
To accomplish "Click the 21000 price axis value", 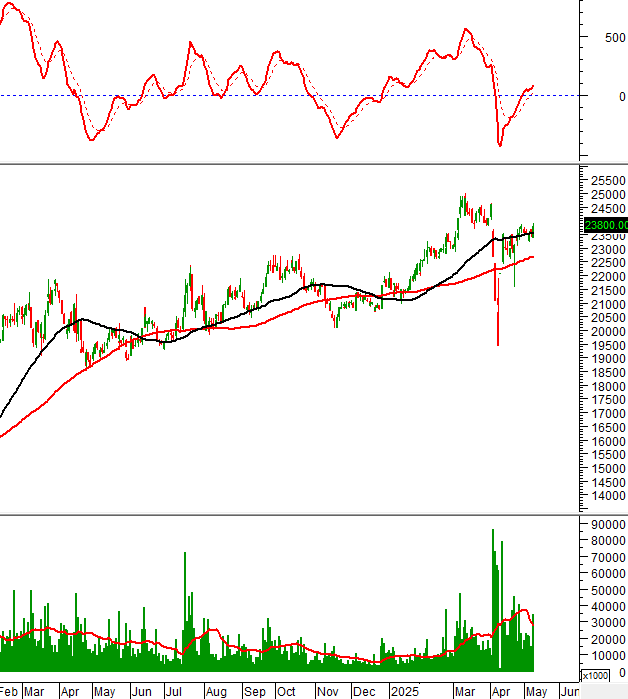I will click(608, 304).
